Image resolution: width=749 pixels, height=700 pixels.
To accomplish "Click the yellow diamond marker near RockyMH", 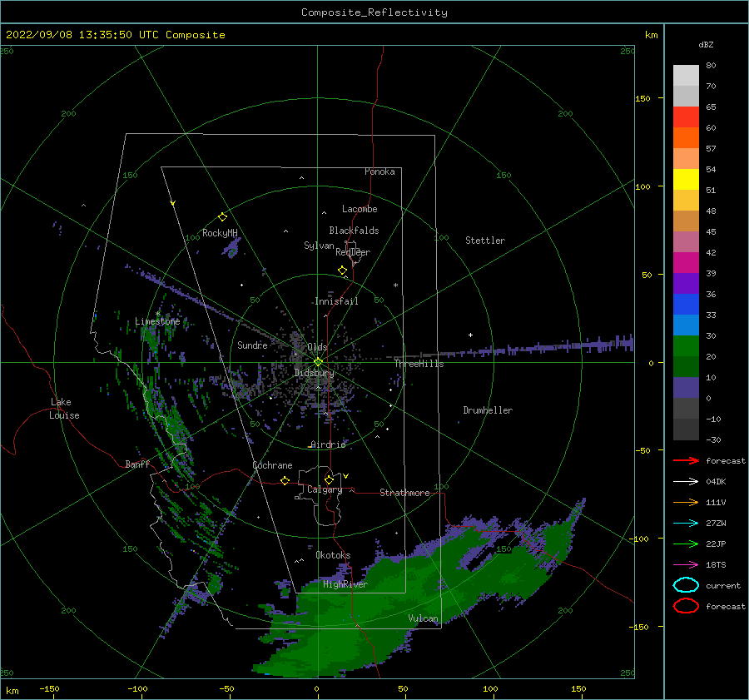I will click(222, 217).
